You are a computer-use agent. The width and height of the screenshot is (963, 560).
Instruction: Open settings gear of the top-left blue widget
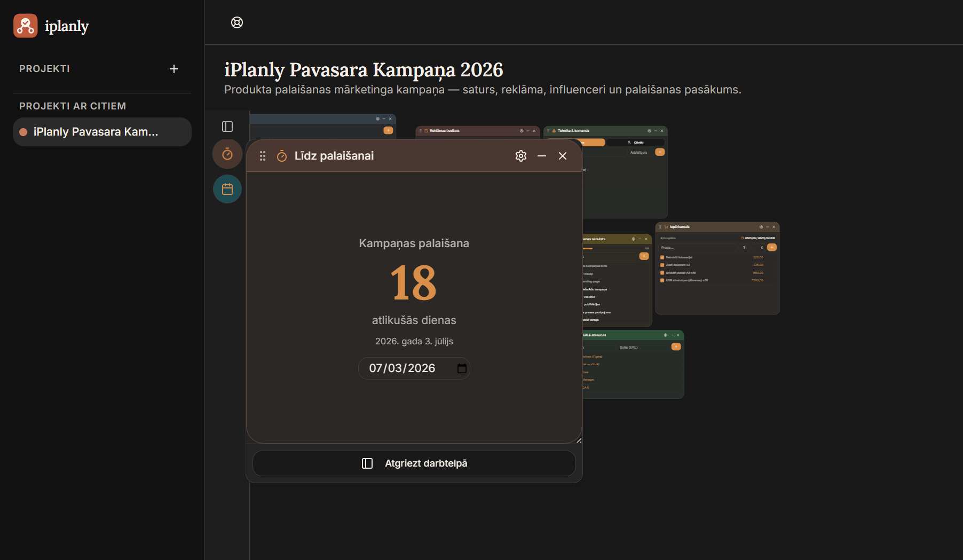click(x=377, y=119)
